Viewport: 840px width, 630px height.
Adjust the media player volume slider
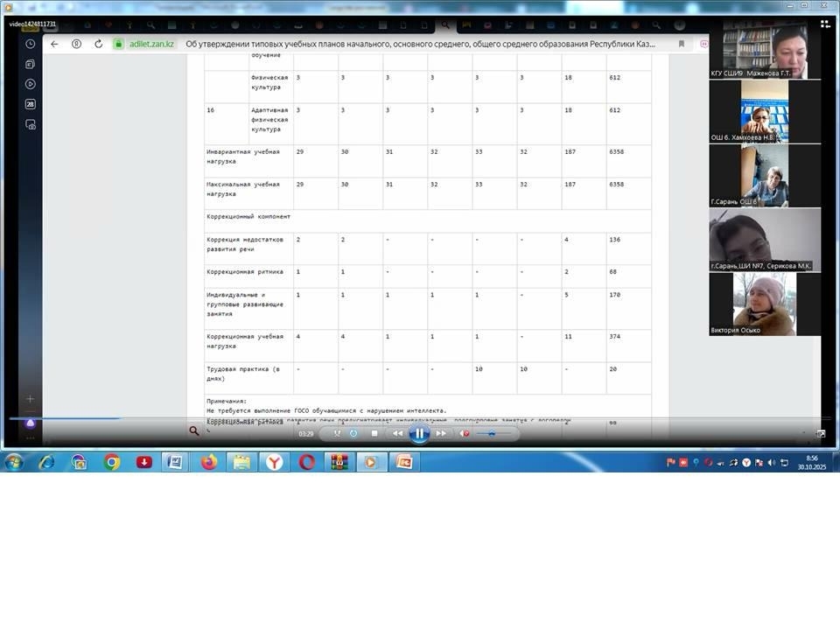point(493,433)
